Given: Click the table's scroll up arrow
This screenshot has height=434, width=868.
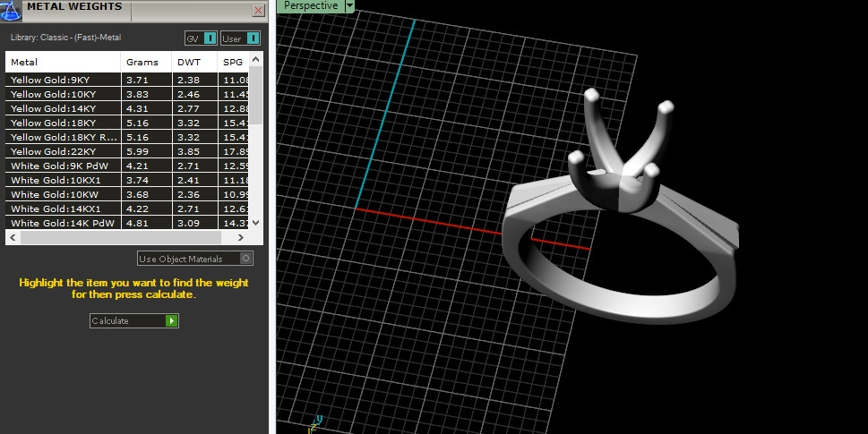Looking at the screenshot, I should coord(256,60).
